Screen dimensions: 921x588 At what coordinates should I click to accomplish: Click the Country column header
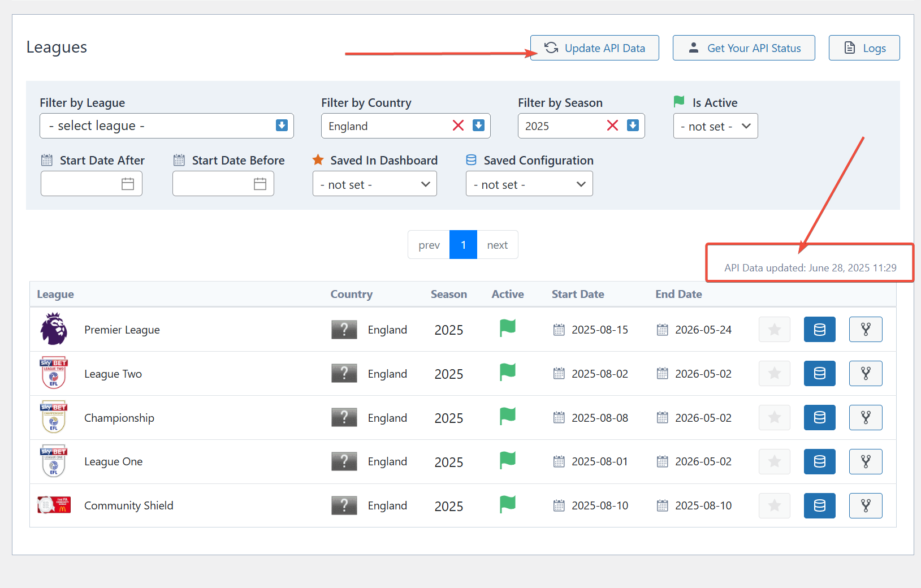[x=352, y=294]
